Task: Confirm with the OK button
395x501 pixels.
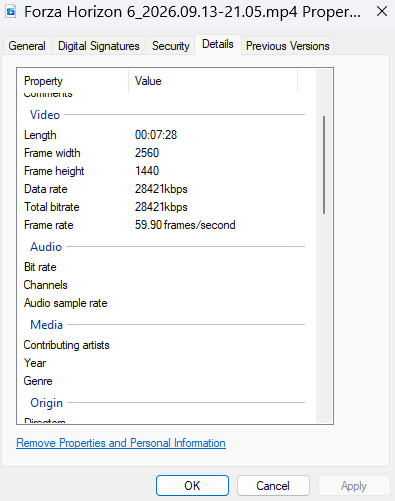Action: [192, 486]
